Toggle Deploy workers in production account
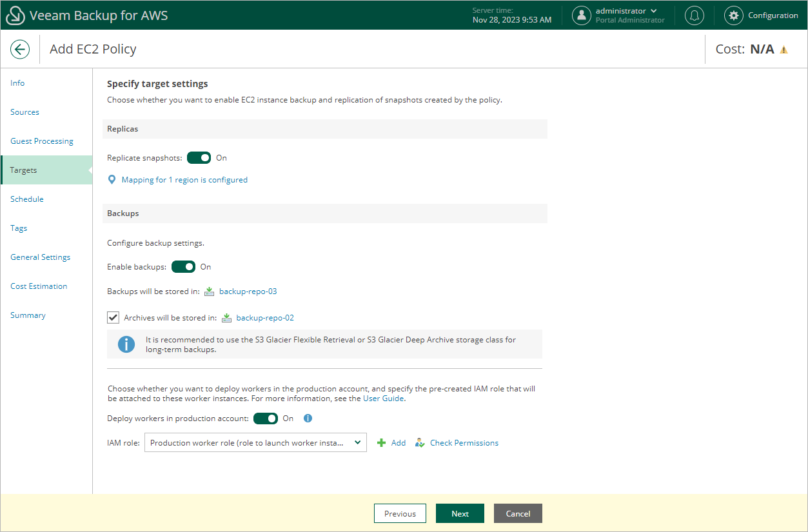 point(266,419)
